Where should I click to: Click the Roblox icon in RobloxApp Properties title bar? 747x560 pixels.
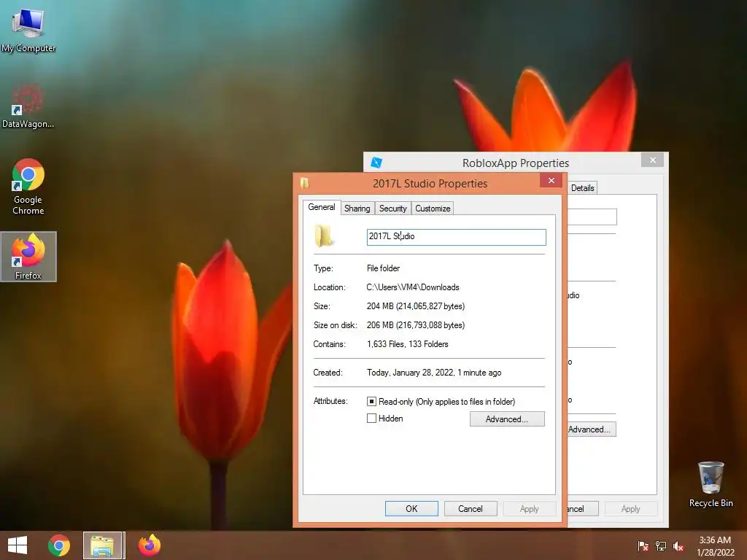tap(376, 163)
